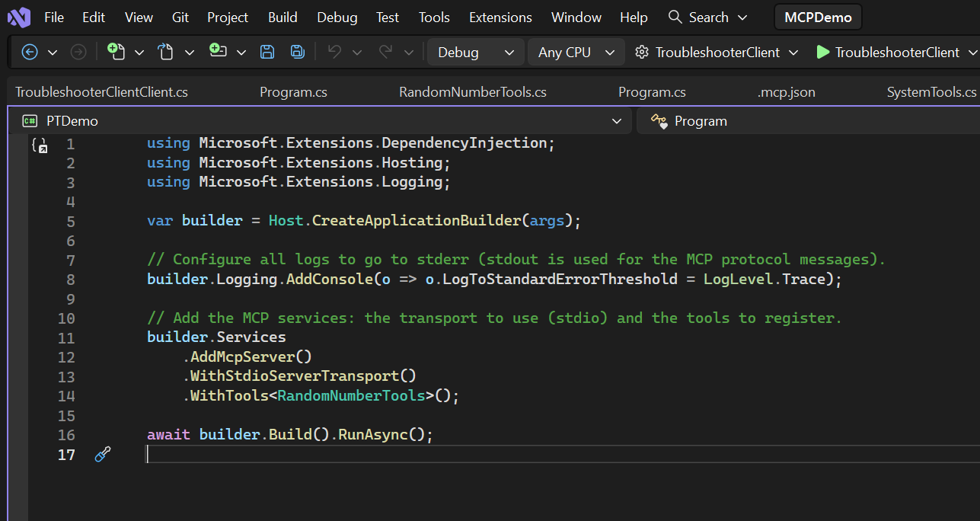Viewport: 980px width, 521px height.
Task: Switch to the .mcp.json tab
Action: [x=786, y=91]
